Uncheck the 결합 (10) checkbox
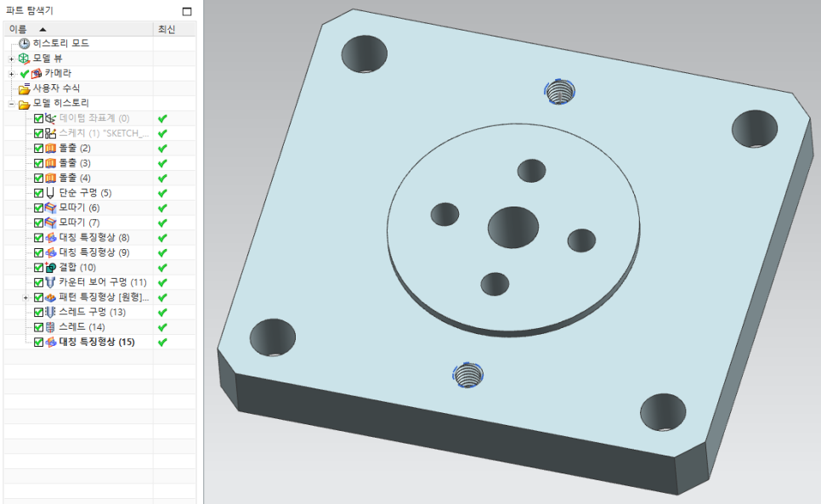This screenshot has height=504, width=821. (39, 268)
